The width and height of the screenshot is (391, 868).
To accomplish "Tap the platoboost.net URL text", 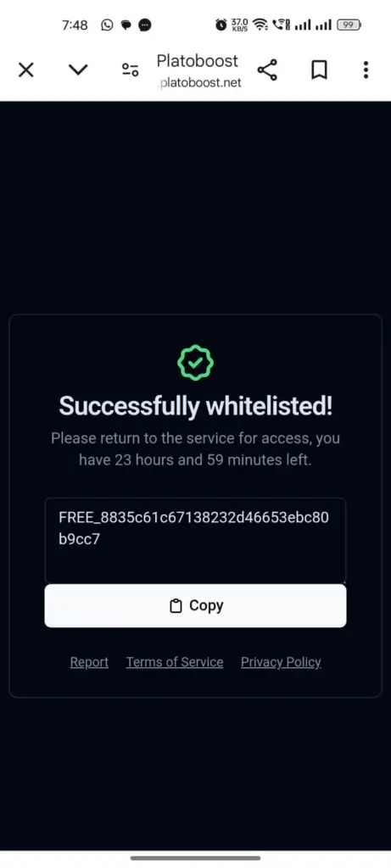I will [200, 83].
